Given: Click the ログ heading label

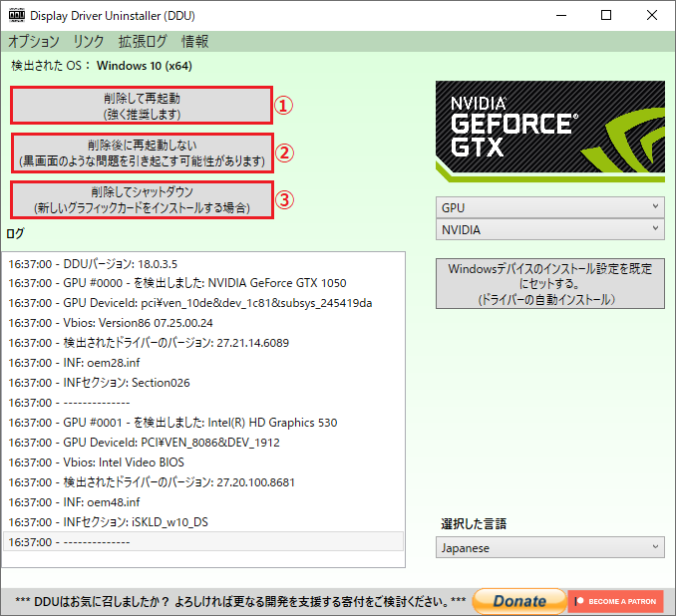Looking at the screenshot, I should click(x=15, y=233).
